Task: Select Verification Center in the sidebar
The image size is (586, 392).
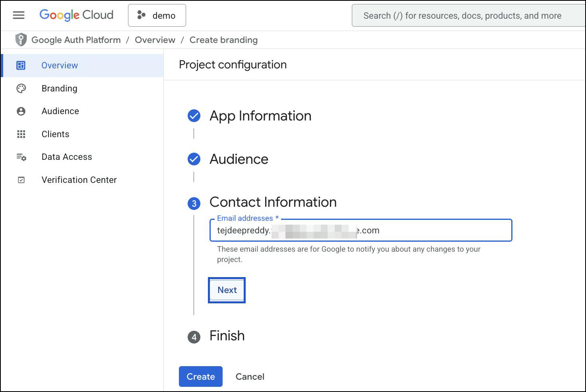Action: (x=79, y=180)
